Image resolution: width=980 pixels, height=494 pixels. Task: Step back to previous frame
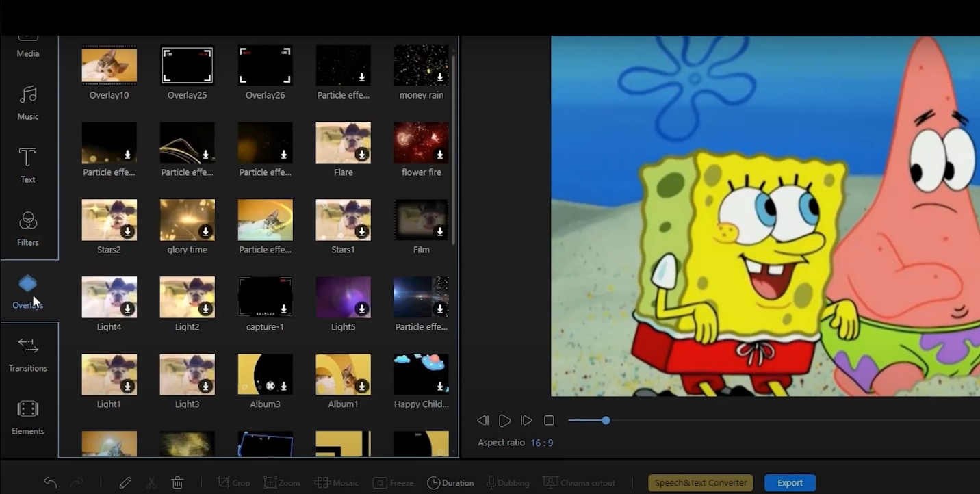click(x=482, y=420)
